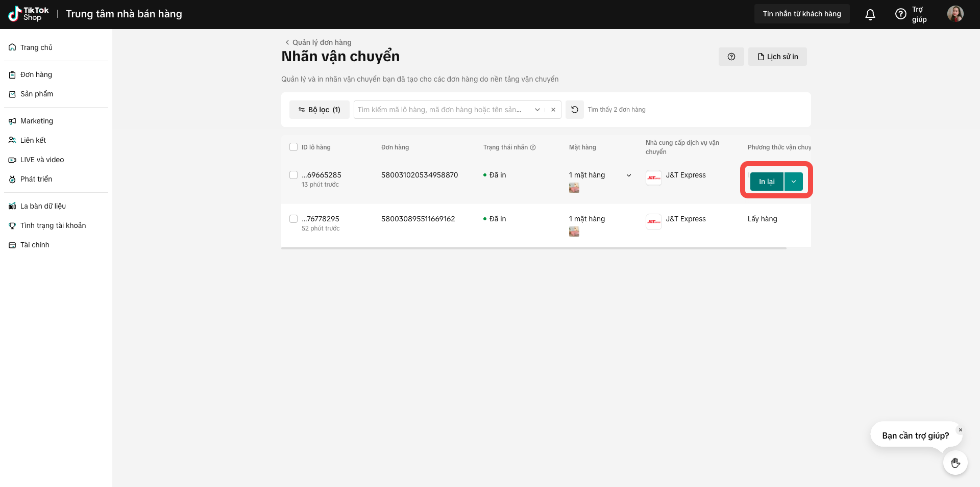Screen dimensions: 980x487
Task: Click the user profile avatar
Action: 955,14
